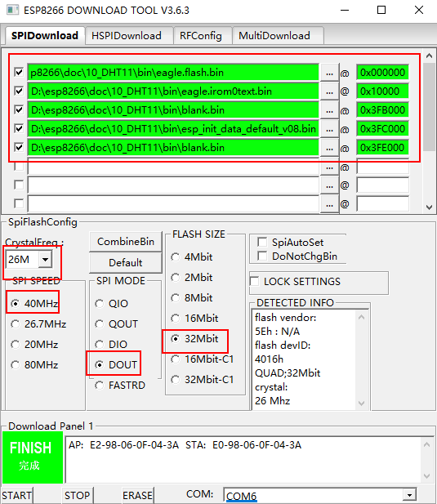Select 32Mbit-C1 flash size
The height and width of the screenshot is (504, 437).
coord(203,379)
